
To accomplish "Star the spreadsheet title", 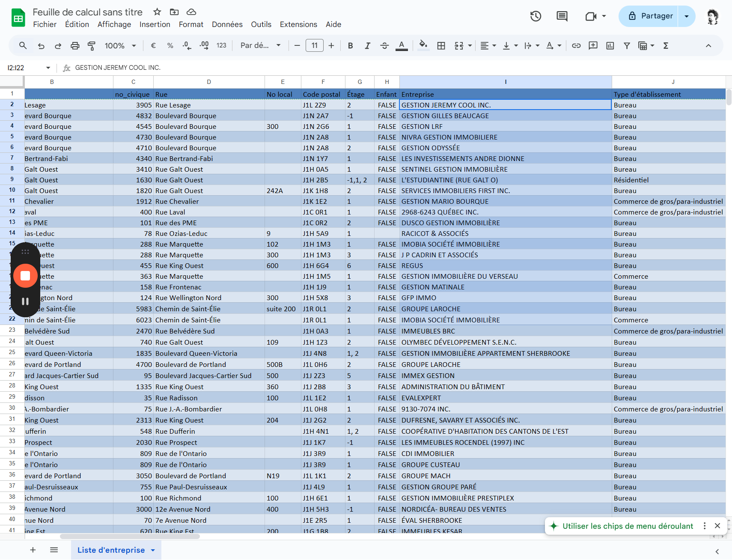I will pos(157,12).
